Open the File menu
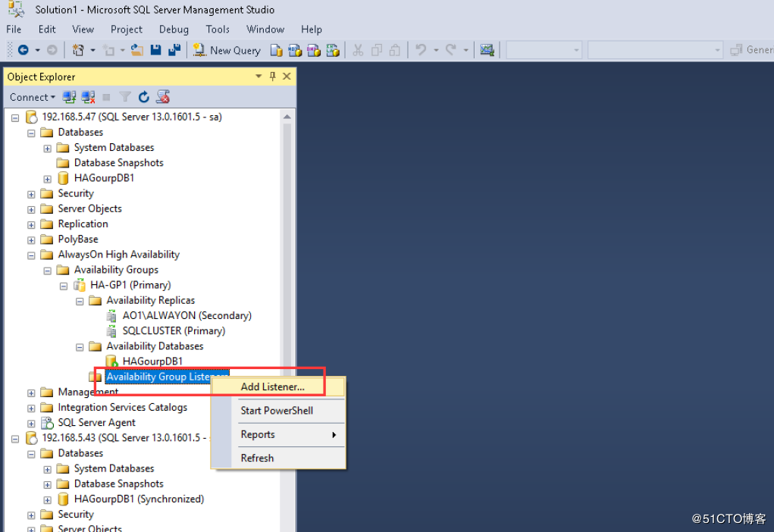The width and height of the screenshot is (774, 532). (14, 29)
